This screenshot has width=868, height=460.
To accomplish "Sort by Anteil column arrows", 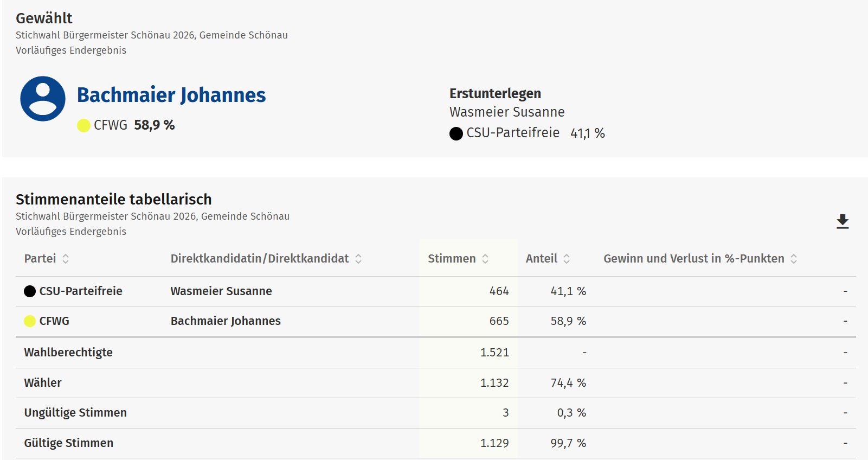I will pos(567,259).
